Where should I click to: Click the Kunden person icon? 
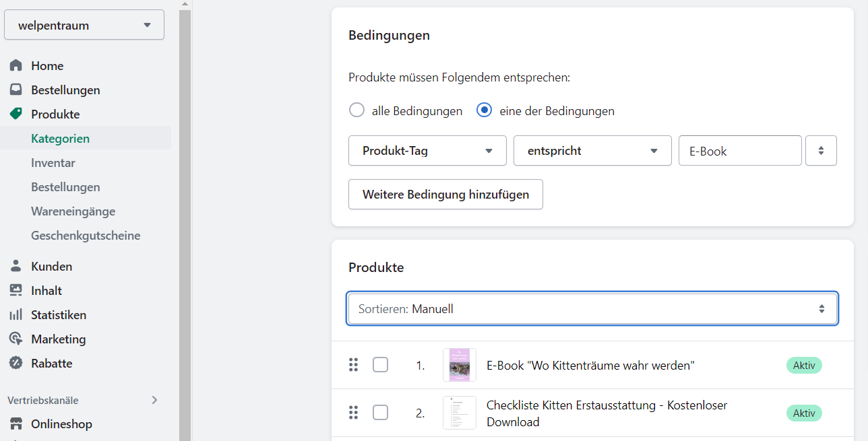pos(15,267)
